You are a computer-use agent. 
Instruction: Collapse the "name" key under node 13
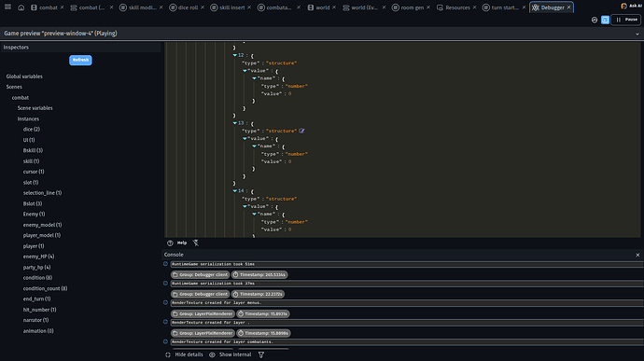[x=254, y=146]
